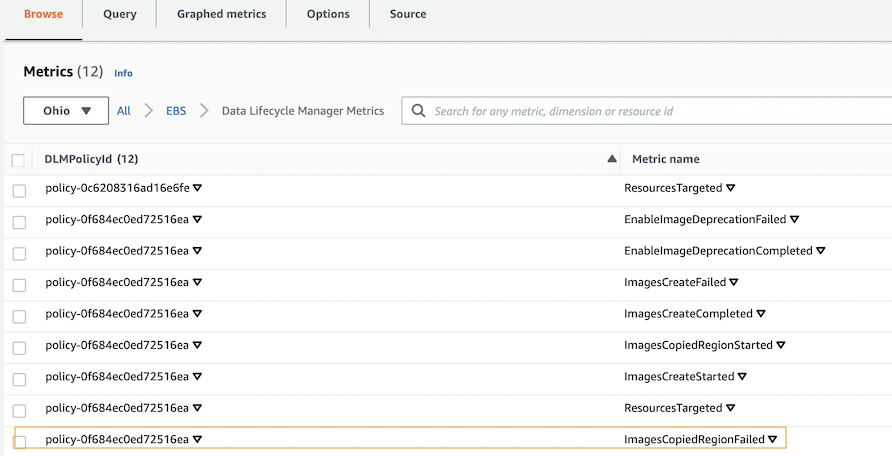Open policy ID arrow in ImagesCopiedRegionStarted row
This screenshot has height=456, width=892.
[x=197, y=345]
